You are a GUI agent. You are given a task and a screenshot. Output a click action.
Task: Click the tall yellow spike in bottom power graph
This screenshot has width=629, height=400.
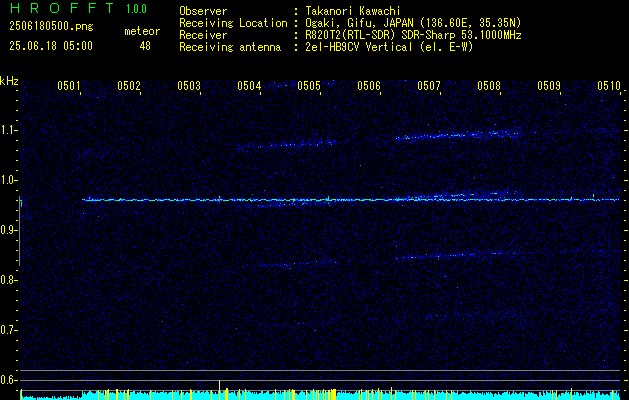pyautogui.click(x=219, y=389)
